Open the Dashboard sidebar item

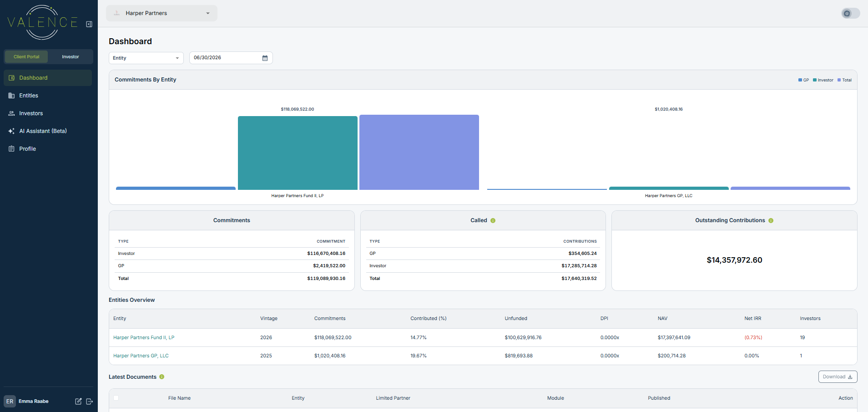click(48, 78)
